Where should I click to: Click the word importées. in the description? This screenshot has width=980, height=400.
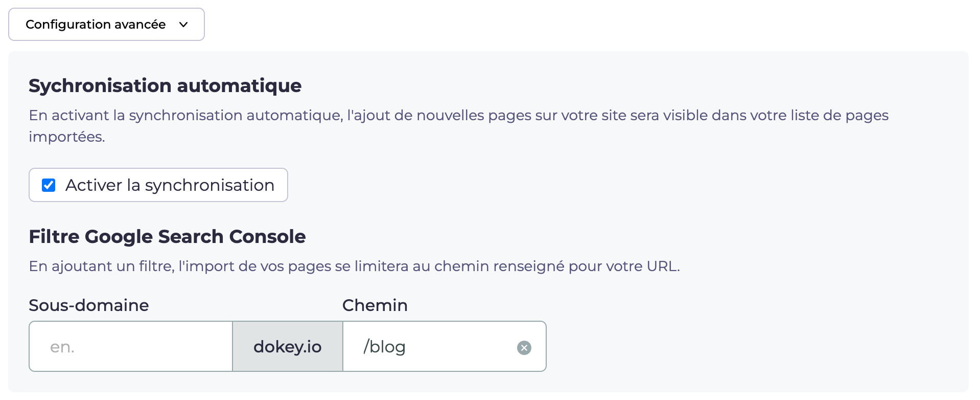pyautogui.click(x=67, y=137)
